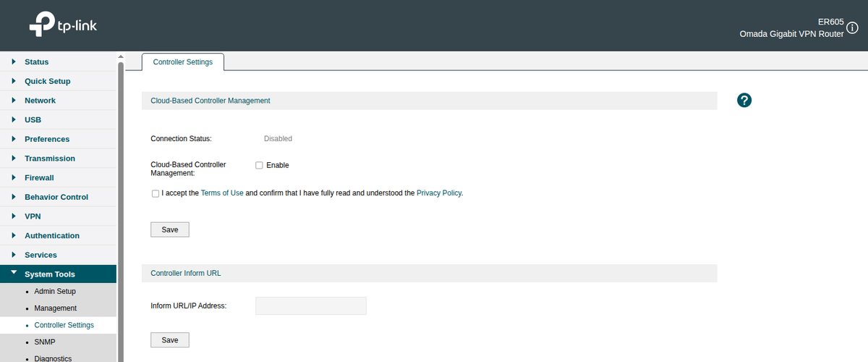Screen dimensions: 868x362
Task: Select the Controller Settings tab
Action: [x=183, y=62]
